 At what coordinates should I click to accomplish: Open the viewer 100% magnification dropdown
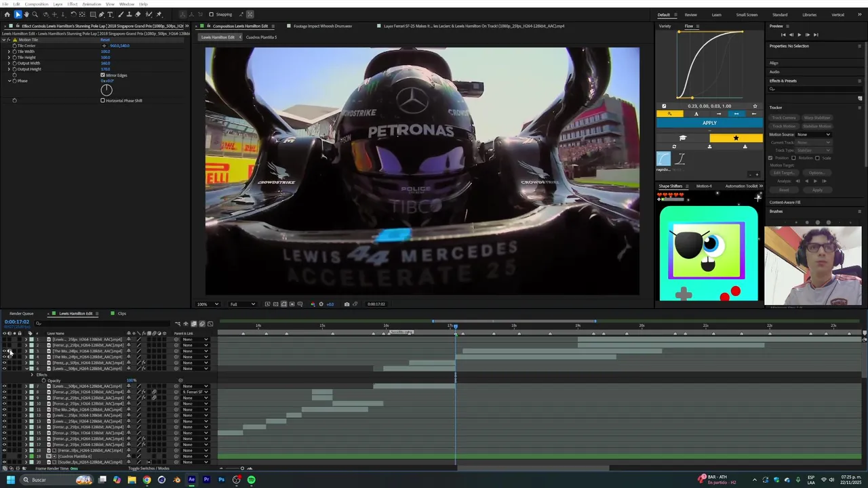[208, 304]
